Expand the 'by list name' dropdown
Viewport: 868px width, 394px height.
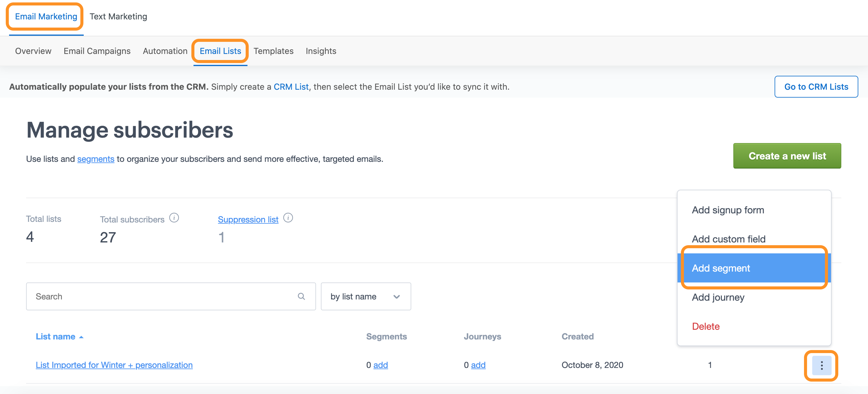point(366,296)
